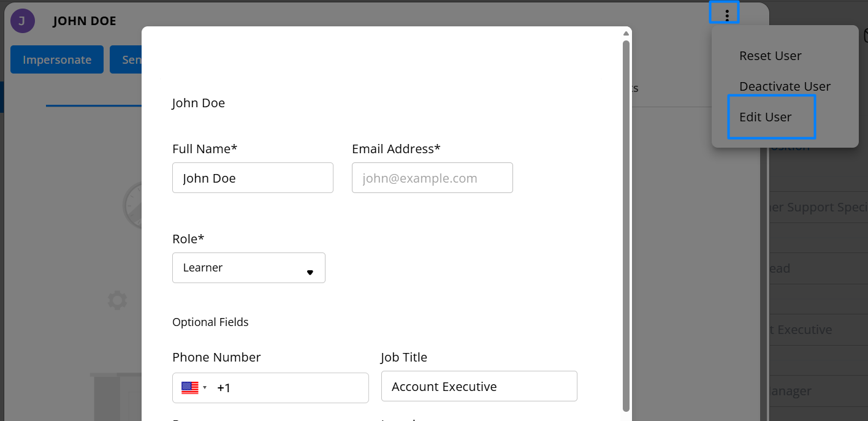Choose Deactivate User in the options menu

click(x=785, y=86)
